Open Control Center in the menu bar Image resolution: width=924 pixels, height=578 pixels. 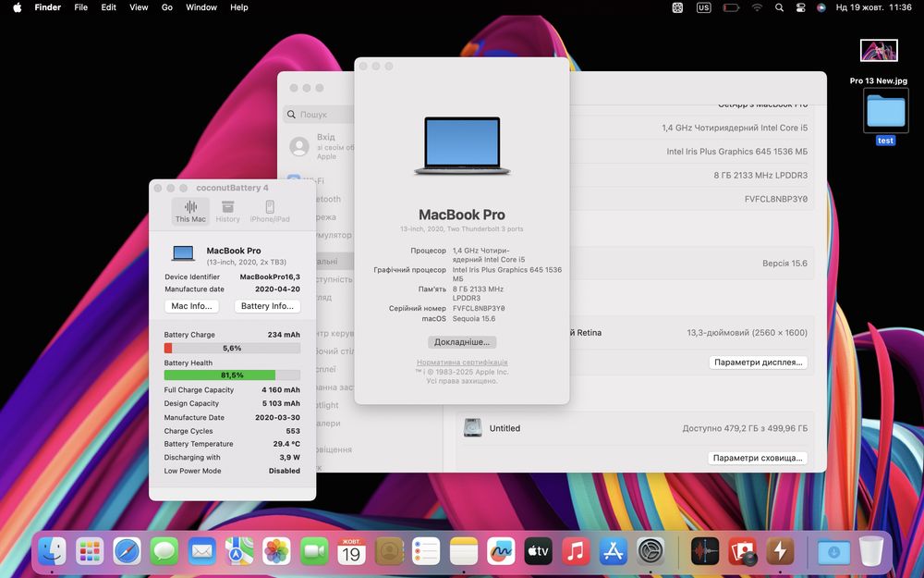pos(800,7)
